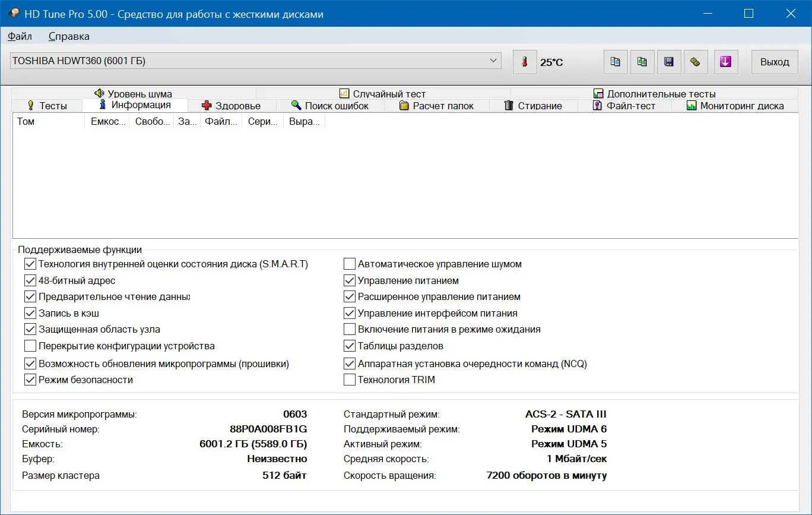Click the save floppy disk icon
Viewport: 812px width, 515px height.
pos(669,62)
